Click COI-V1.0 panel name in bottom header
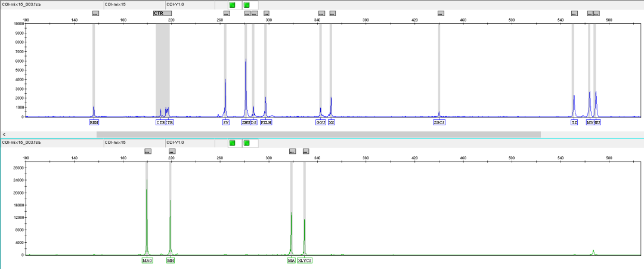The image size is (644, 269). point(175,143)
